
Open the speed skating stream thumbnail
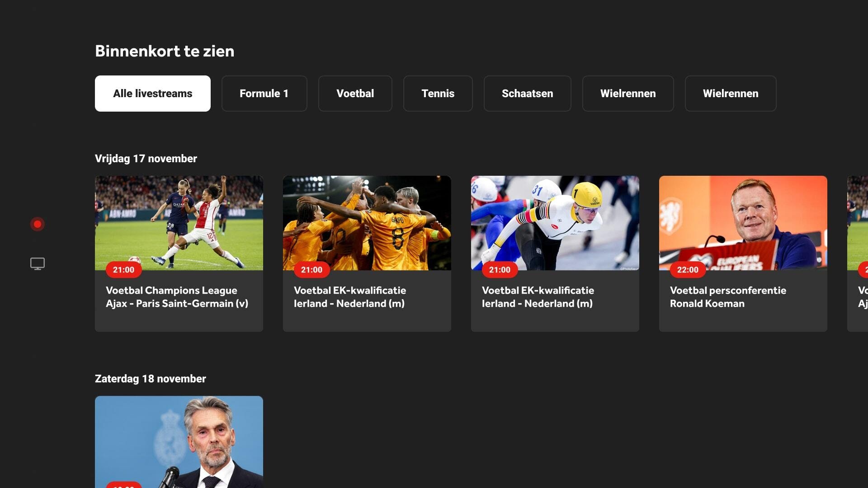555,222
